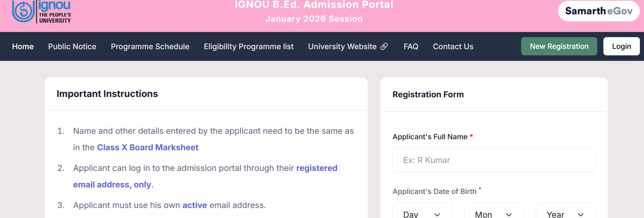This screenshot has height=218, width=644.
Task: Focus the Applicant's Full Name field
Action: point(494,160)
